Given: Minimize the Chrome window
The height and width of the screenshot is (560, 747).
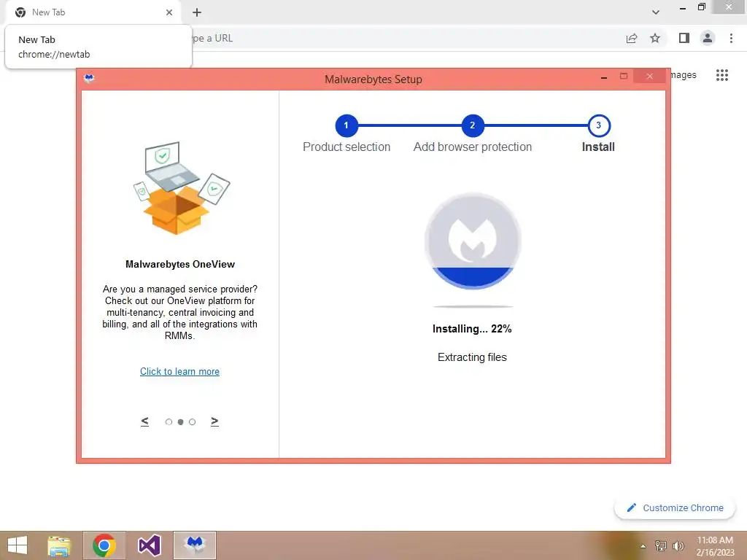Looking at the screenshot, I should click(683, 8).
